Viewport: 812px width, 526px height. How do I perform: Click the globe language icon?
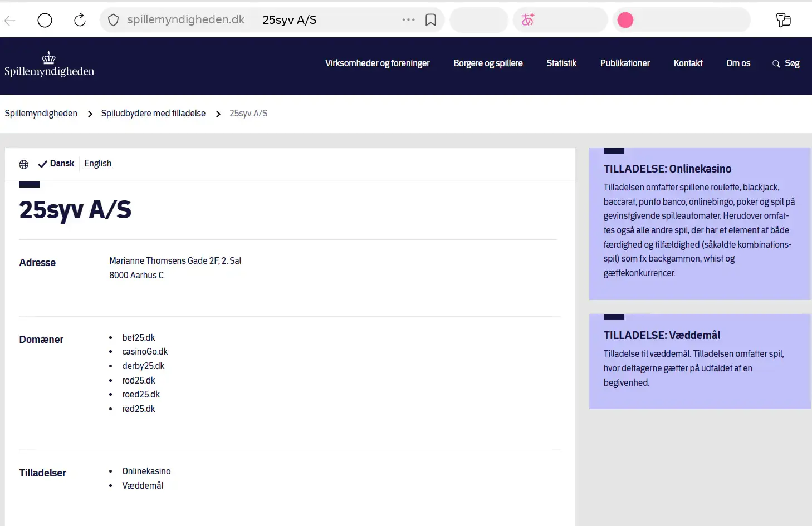24,164
